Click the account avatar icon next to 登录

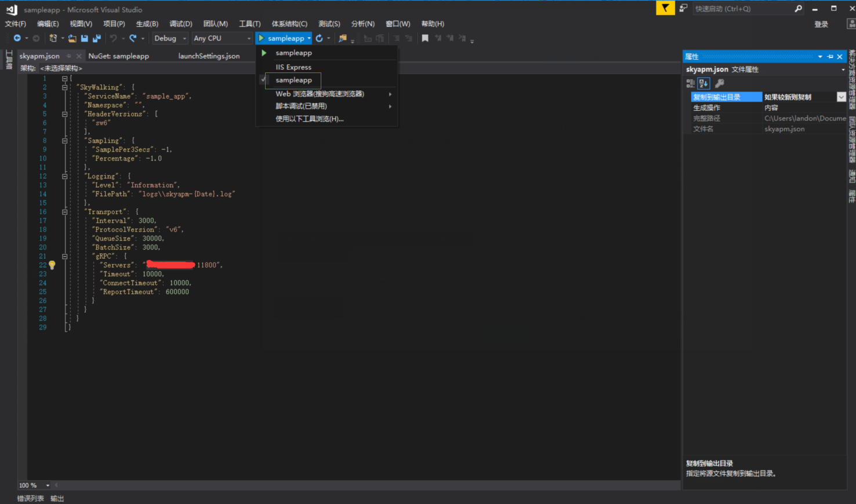pyautogui.click(x=851, y=24)
